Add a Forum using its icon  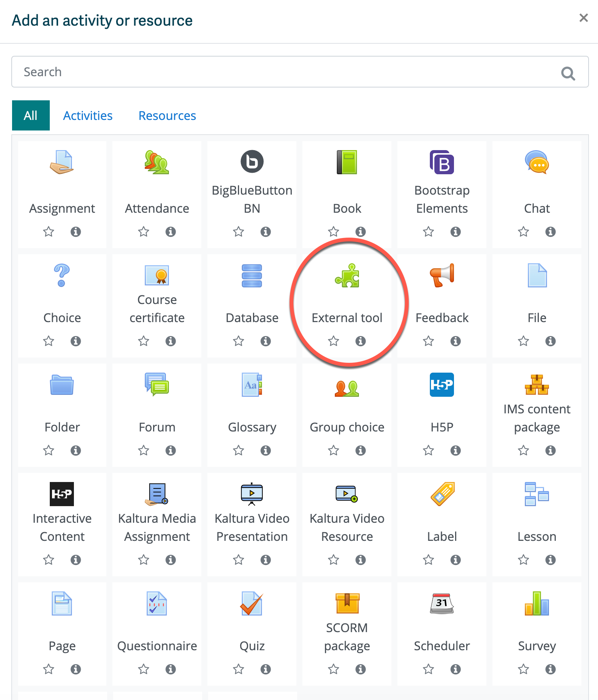[157, 385]
